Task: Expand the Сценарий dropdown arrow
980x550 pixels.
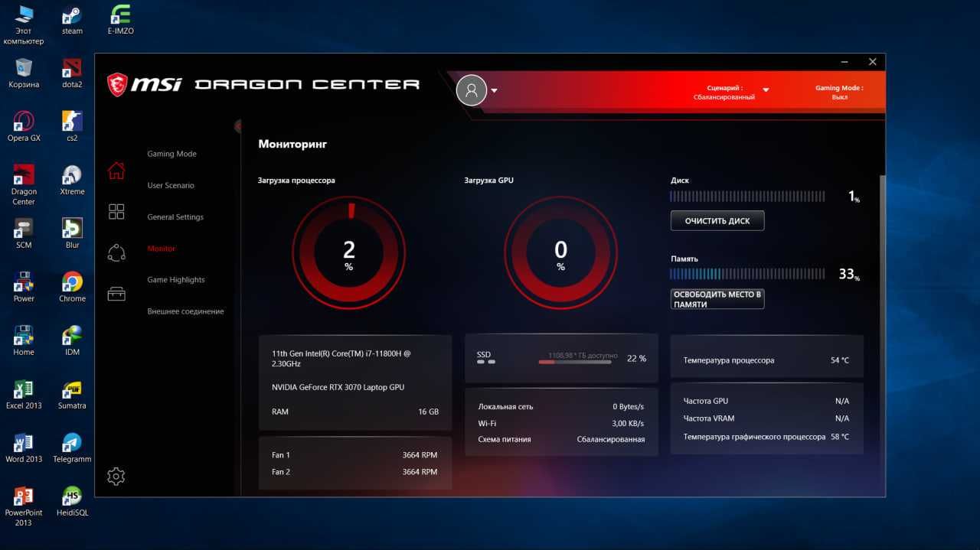Action: point(766,90)
